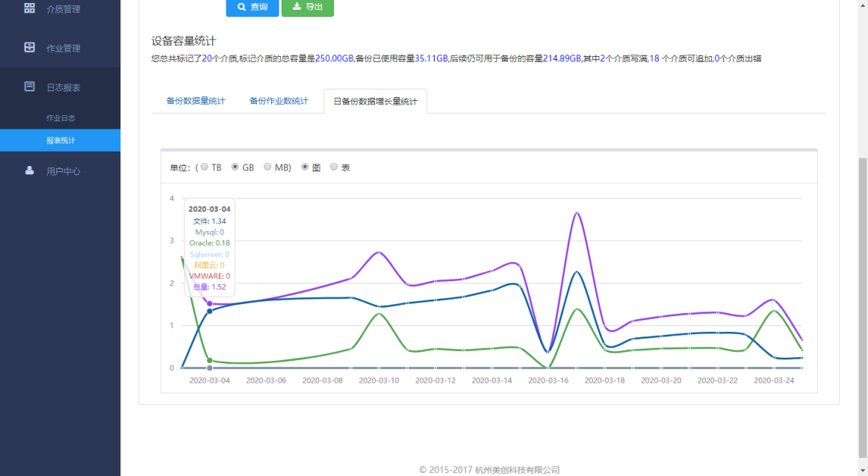Viewport: 868px width, 476px height.
Task: Select the TB unit radio button
Action: point(205,167)
